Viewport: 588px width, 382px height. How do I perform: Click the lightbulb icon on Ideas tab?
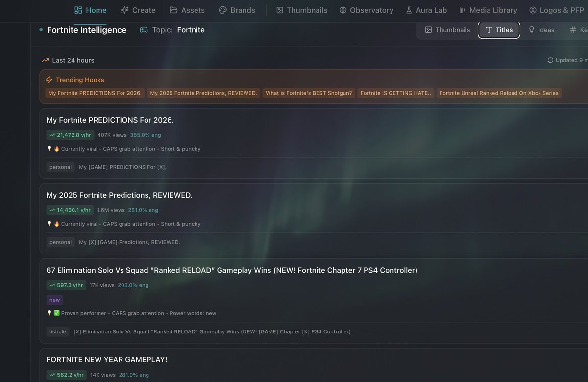(x=531, y=30)
